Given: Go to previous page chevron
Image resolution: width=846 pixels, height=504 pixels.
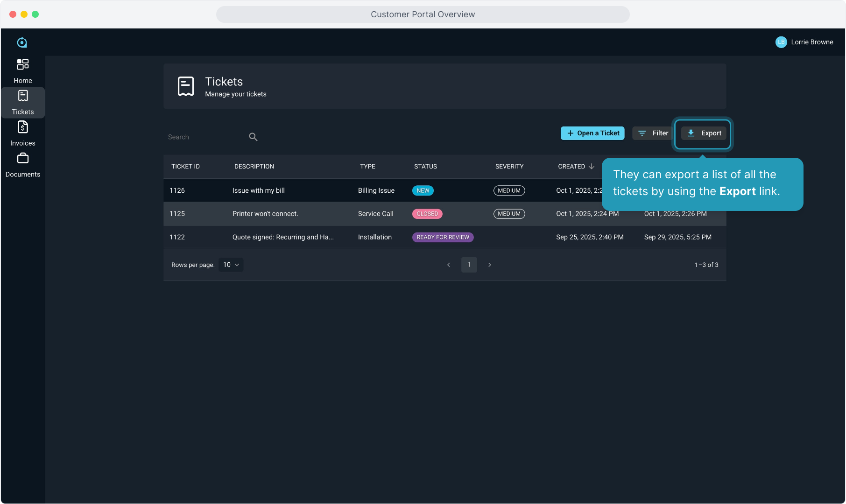Looking at the screenshot, I should click(x=449, y=265).
